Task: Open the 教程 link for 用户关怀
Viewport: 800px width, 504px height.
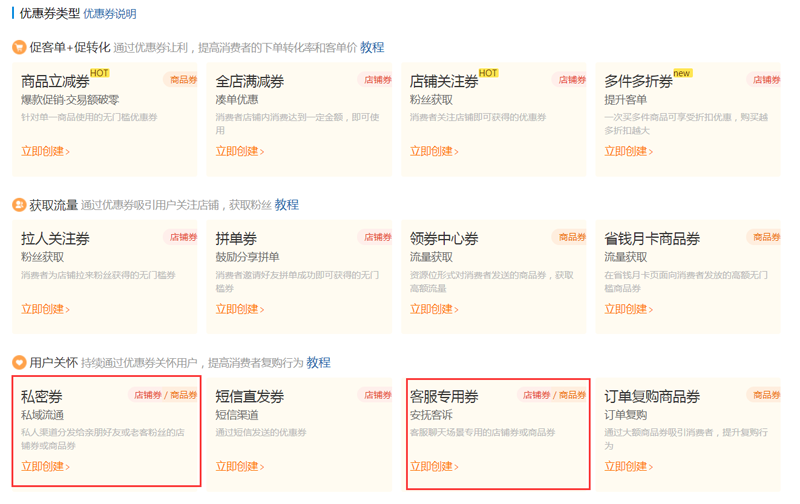Action: [x=318, y=363]
